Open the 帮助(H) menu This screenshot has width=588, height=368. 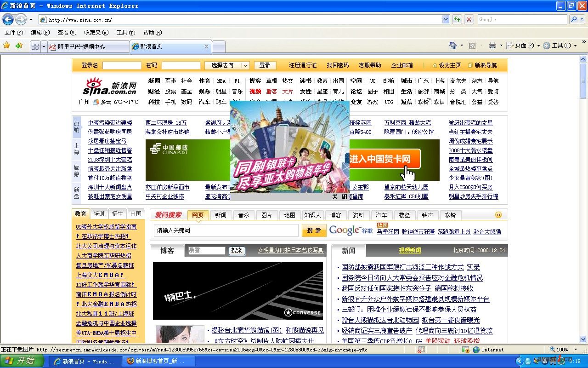[x=153, y=33]
